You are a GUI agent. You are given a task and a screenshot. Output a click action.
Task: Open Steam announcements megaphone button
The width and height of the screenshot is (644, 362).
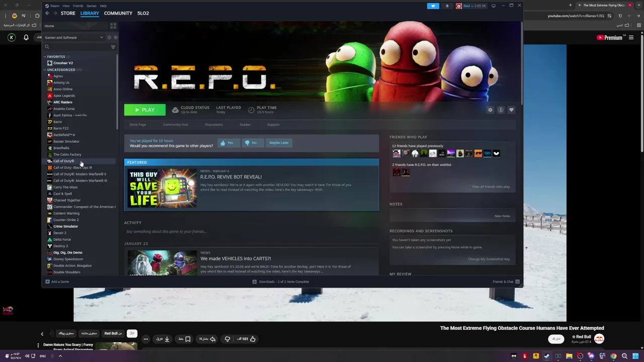click(x=433, y=6)
